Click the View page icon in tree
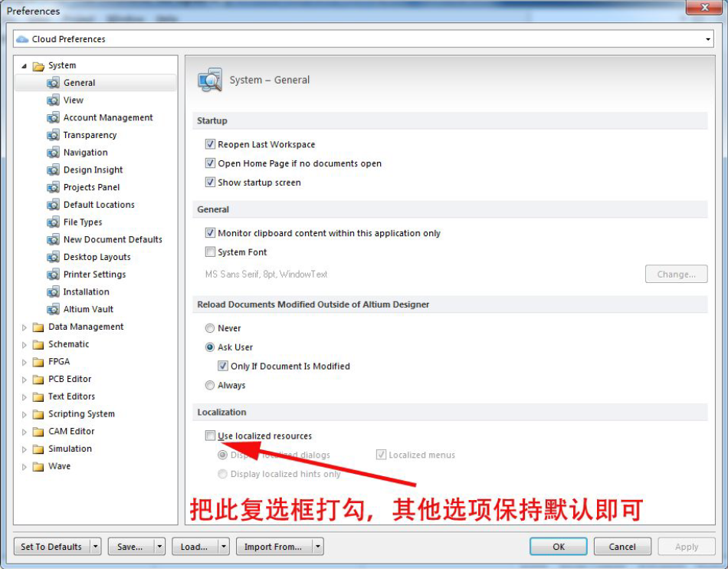 (53, 100)
